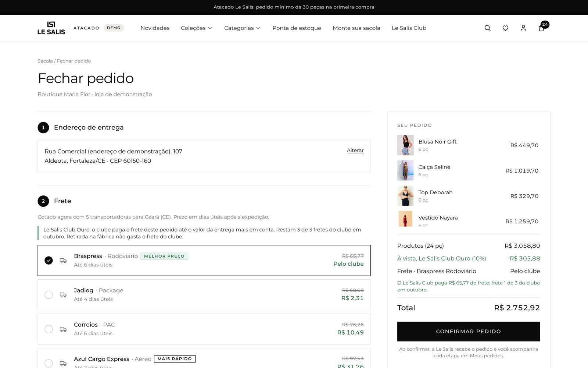Screen dimensions: 588x368
Task: Open Vestido Nayara product thumbnail
Action: point(405,219)
